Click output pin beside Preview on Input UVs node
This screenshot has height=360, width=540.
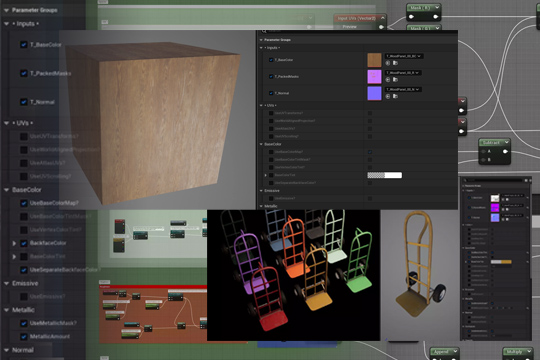381,27
